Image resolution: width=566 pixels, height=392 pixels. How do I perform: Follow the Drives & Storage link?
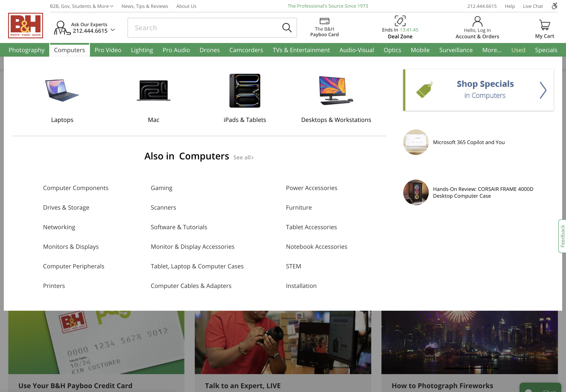[66, 207]
